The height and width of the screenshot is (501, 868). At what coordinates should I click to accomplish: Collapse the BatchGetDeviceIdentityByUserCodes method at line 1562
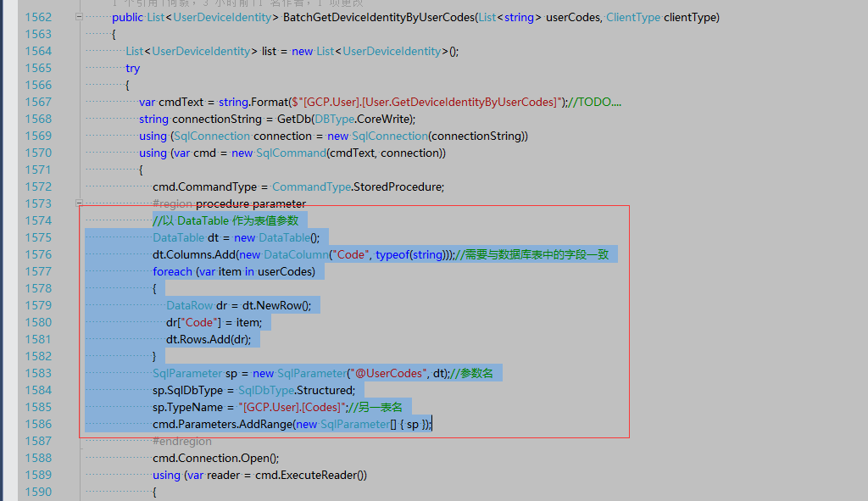(79, 17)
